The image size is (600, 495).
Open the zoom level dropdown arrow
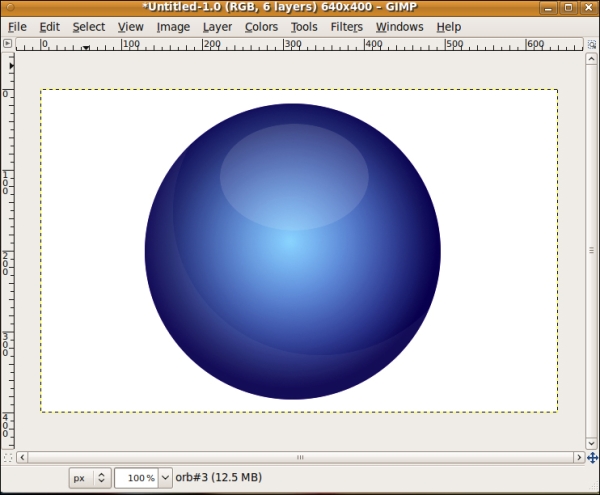[165, 478]
